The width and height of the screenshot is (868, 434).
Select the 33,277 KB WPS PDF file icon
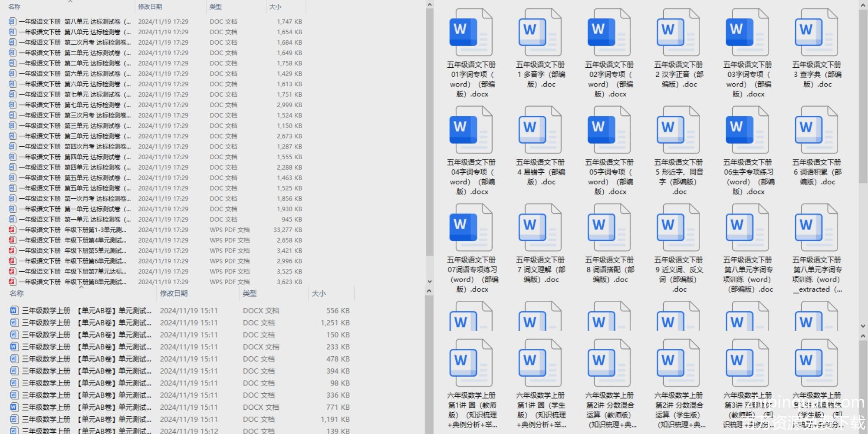coord(13,230)
